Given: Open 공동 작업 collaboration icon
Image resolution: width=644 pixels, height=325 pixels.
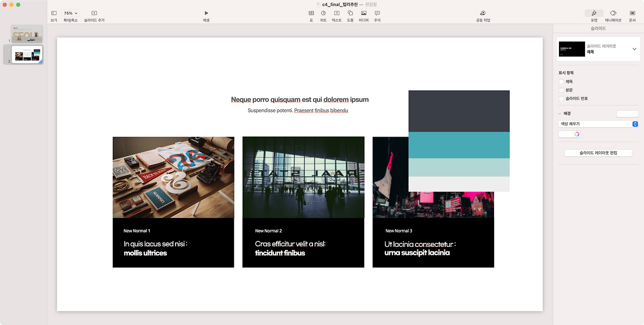Looking at the screenshot, I should (483, 13).
